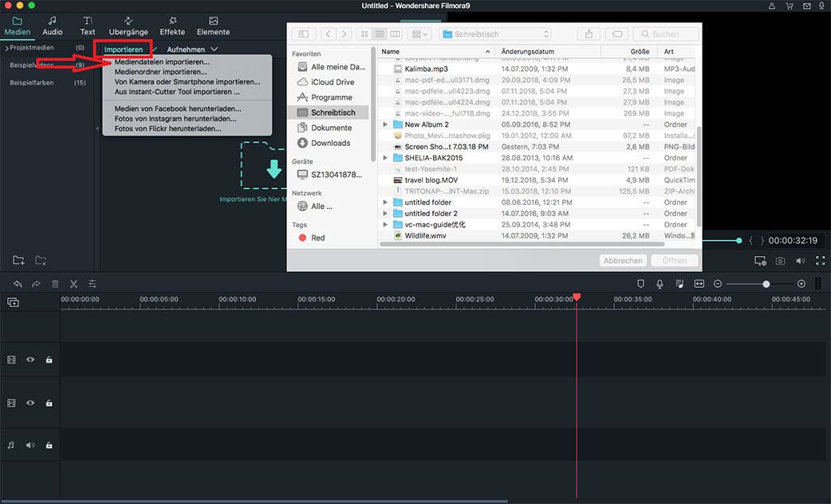Switch file dialog to column view
Screen dimensions: 831x504
coord(395,34)
